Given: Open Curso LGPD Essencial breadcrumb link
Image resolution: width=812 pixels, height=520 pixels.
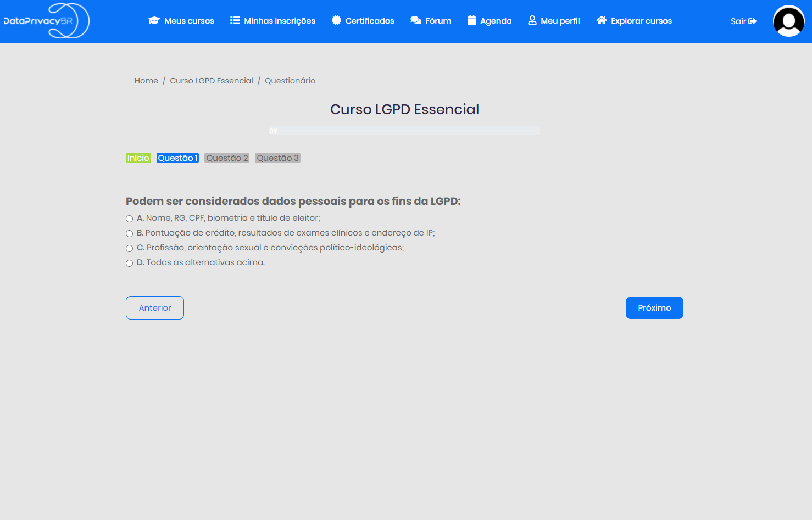Looking at the screenshot, I should click(x=212, y=81).
